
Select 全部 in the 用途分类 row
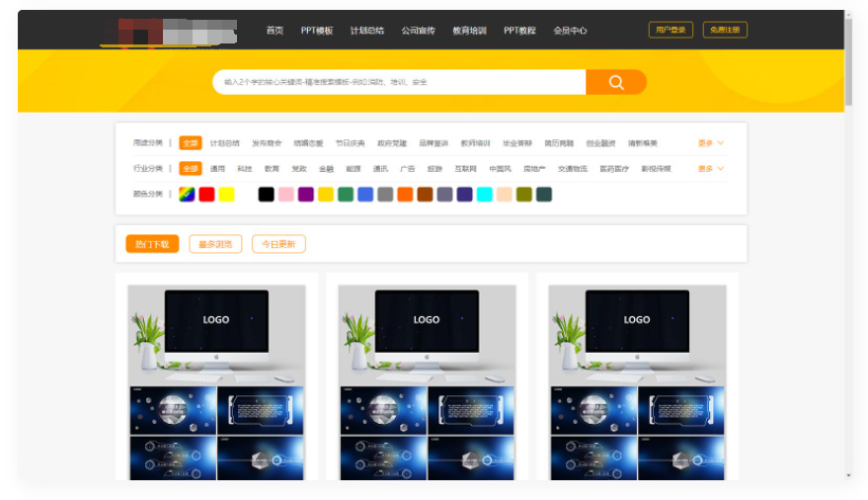coord(190,143)
